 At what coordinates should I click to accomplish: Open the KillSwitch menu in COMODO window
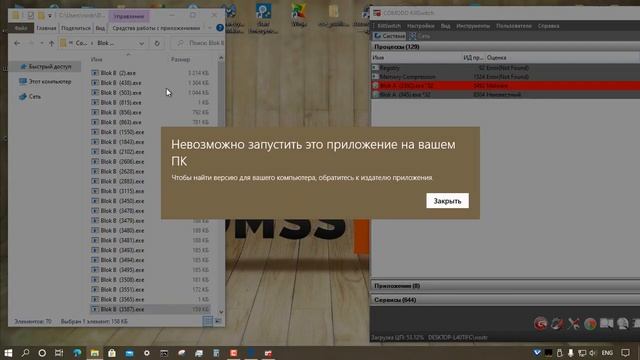(389, 26)
